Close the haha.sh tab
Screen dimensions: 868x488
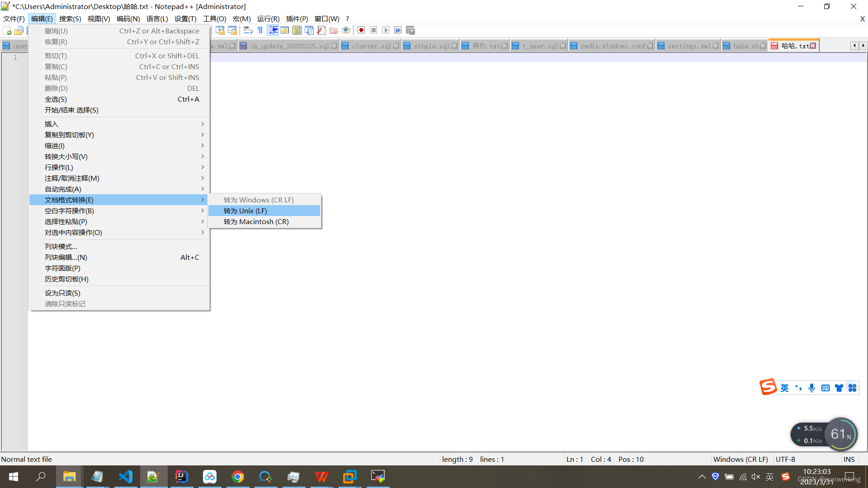click(763, 46)
